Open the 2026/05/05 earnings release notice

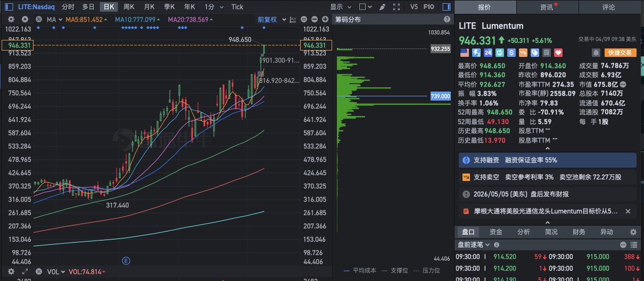point(548,194)
